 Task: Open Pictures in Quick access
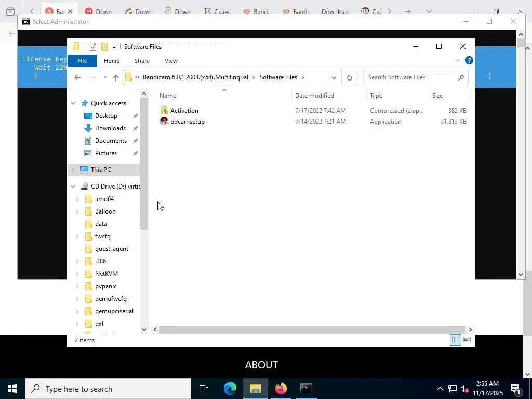[x=105, y=153]
